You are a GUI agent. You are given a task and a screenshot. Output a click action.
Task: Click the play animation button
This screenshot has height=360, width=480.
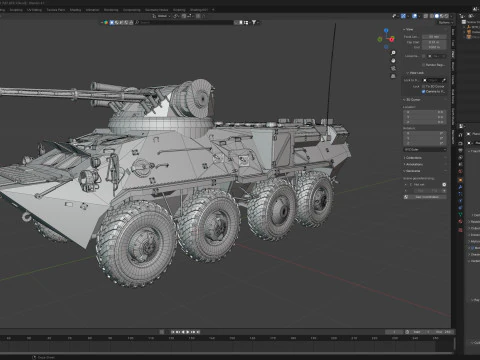(x=188, y=332)
